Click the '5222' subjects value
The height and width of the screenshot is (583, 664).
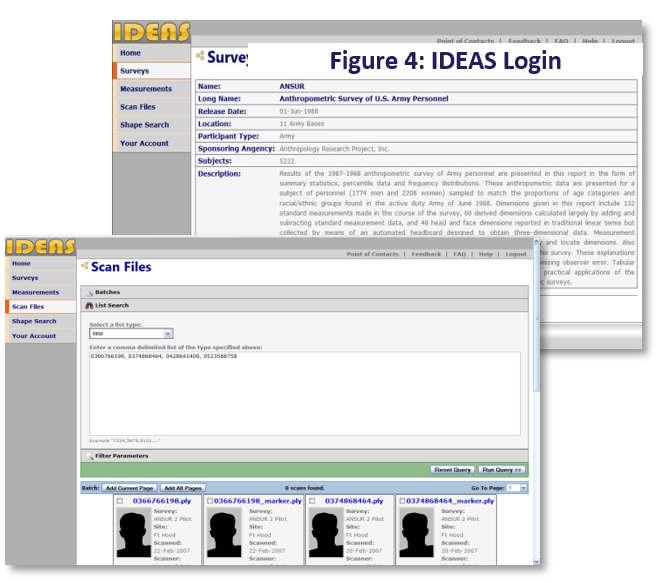coord(287,161)
